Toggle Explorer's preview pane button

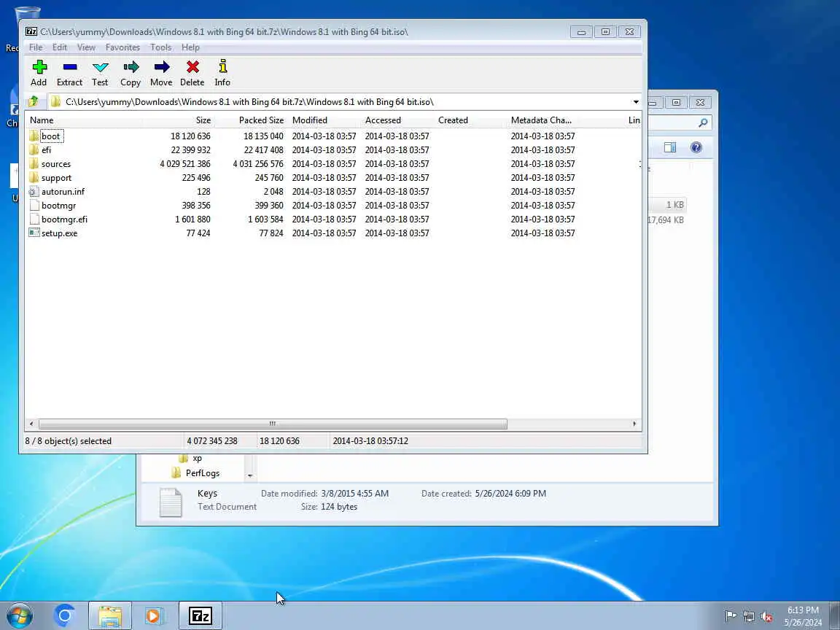[x=669, y=147]
